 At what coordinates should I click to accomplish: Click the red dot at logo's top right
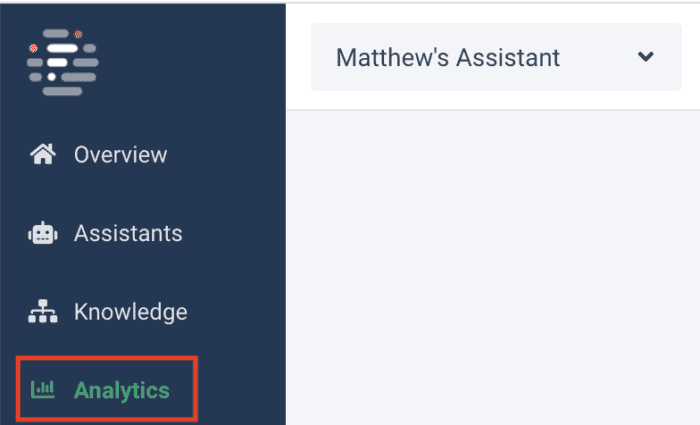(78, 34)
